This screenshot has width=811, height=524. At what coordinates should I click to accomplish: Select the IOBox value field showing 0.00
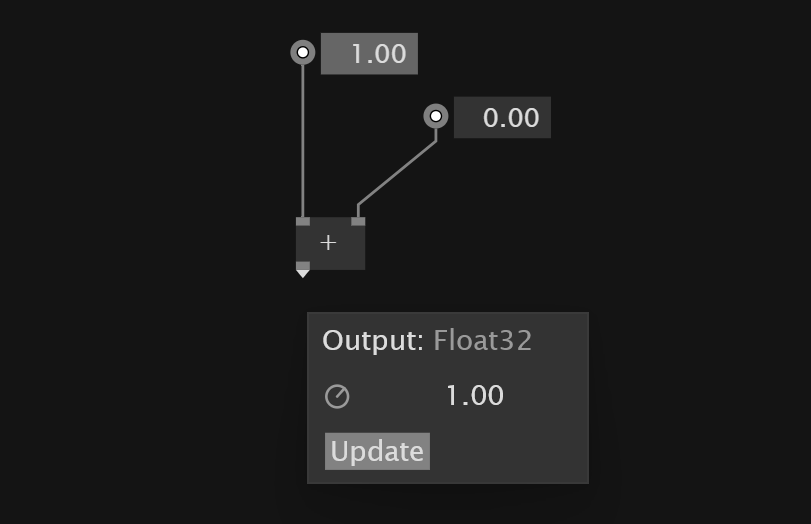[502, 117]
